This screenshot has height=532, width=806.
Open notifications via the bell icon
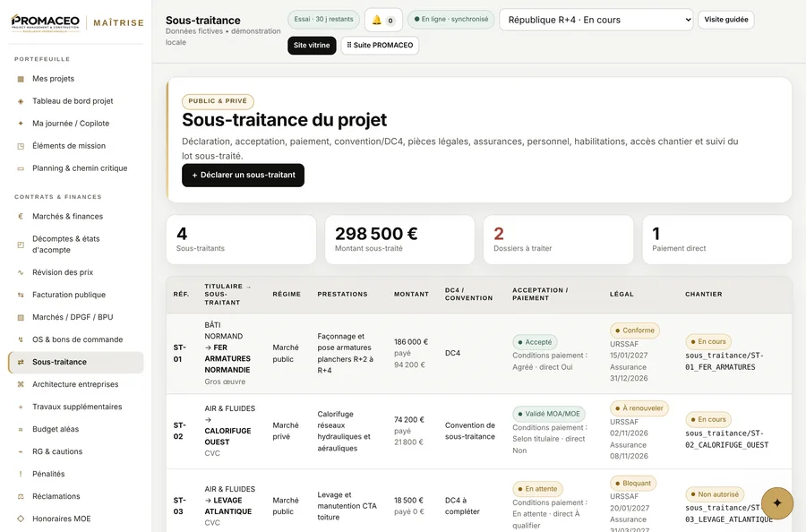383,20
